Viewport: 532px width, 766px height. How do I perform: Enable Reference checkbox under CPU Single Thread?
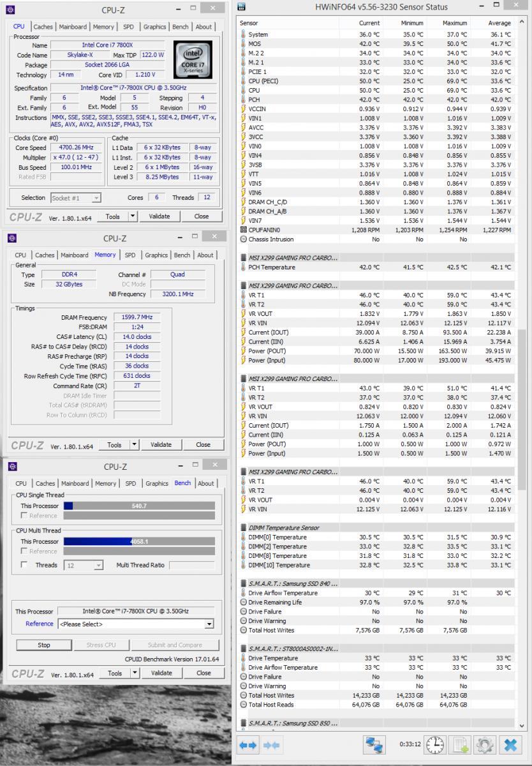pos(24,516)
